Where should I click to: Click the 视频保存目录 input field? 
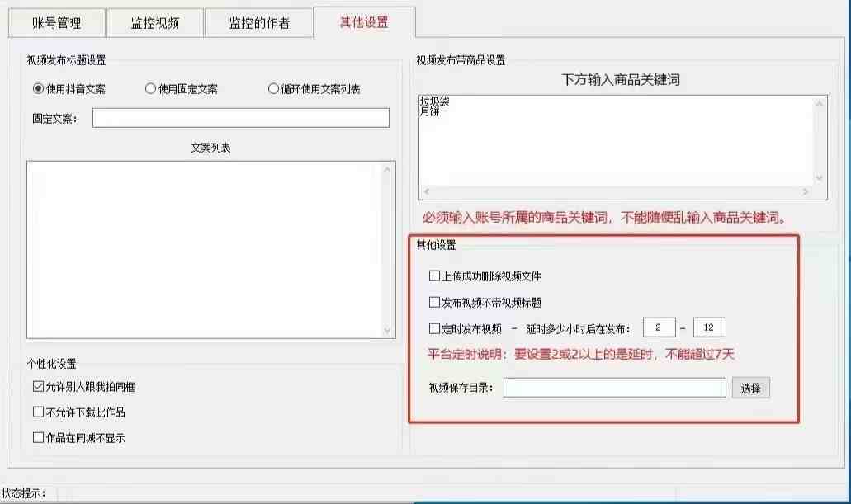[615, 387]
